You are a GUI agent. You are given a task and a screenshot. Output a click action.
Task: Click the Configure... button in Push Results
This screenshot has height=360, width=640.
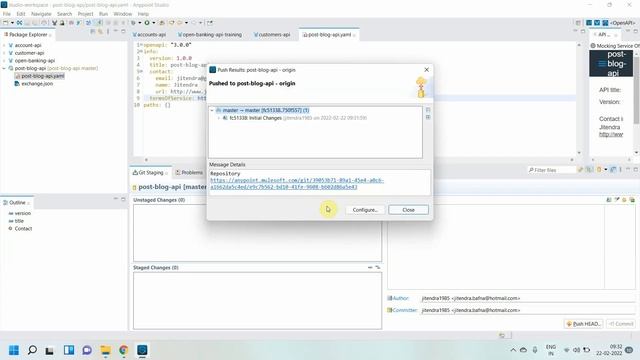pyautogui.click(x=365, y=210)
